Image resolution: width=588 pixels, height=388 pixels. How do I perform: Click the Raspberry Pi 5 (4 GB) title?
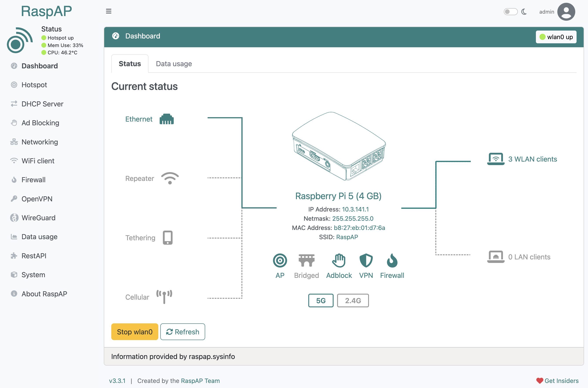coord(338,196)
